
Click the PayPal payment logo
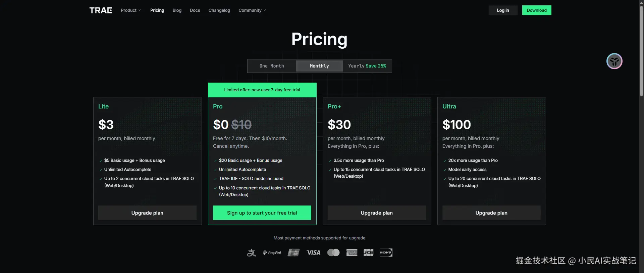tap(272, 253)
